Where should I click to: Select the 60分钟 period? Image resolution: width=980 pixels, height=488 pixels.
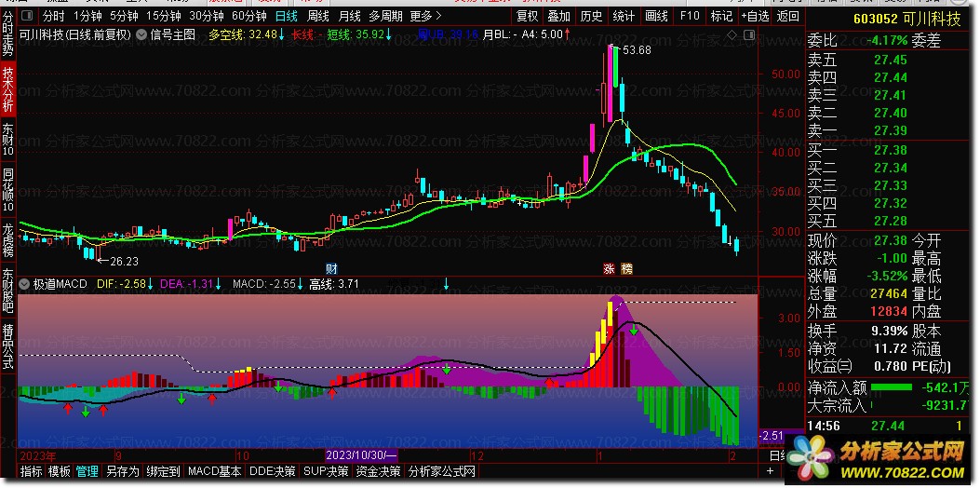coord(248,16)
